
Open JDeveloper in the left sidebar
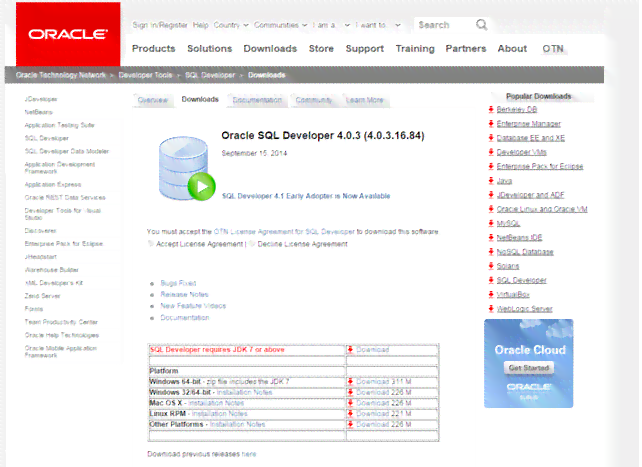tap(41, 99)
